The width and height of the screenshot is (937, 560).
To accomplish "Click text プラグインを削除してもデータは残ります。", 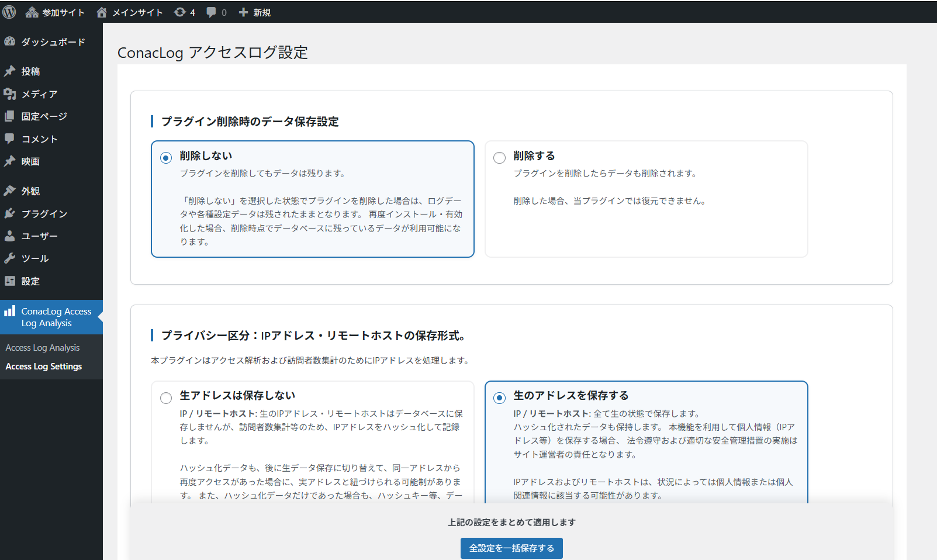I will [264, 174].
